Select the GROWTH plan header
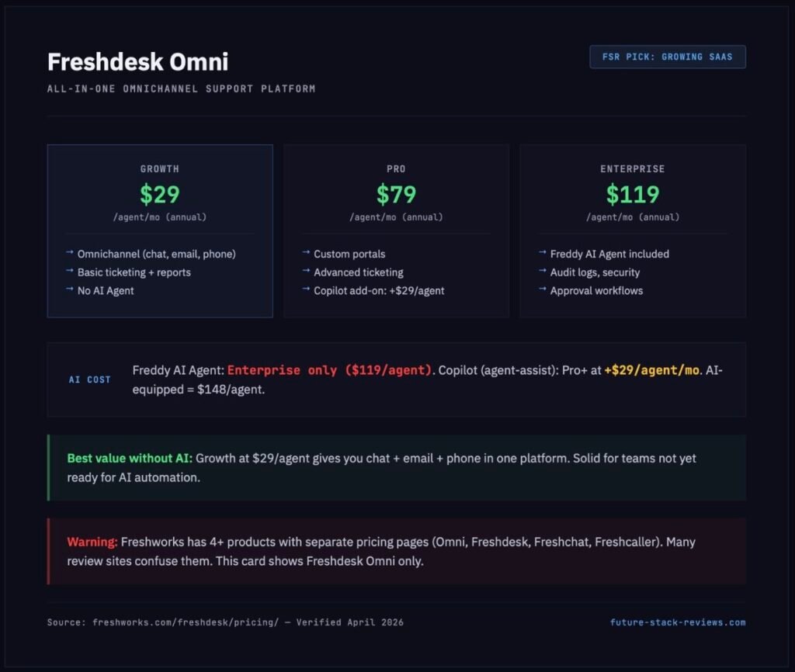The width and height of the screenshot is (795, 672). coord(159,168)
